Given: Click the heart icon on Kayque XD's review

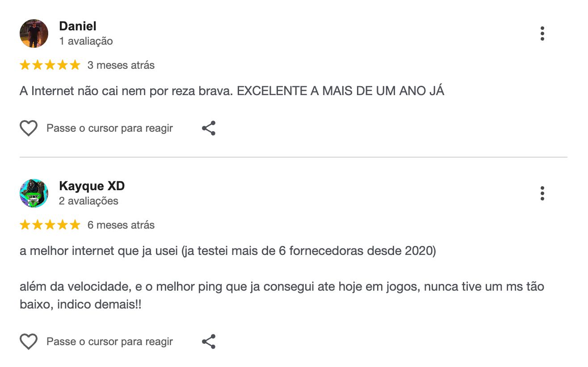Looking at the screenshot, I should point(29,342).
